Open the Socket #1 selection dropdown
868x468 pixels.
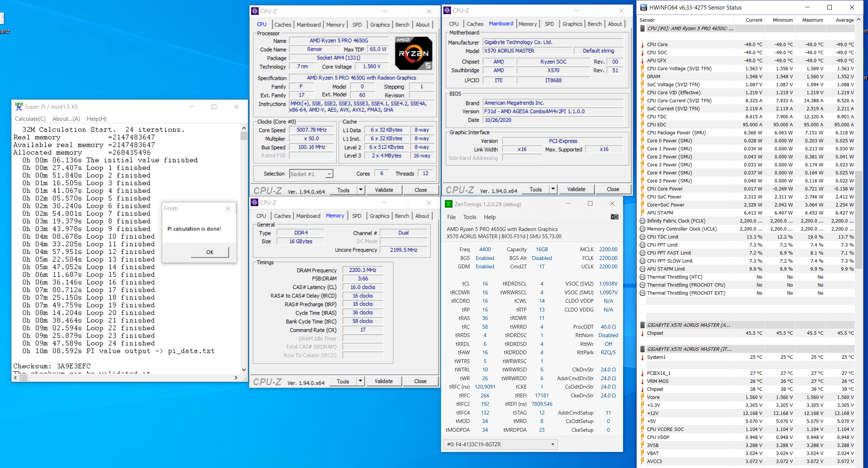click(329, 174)
